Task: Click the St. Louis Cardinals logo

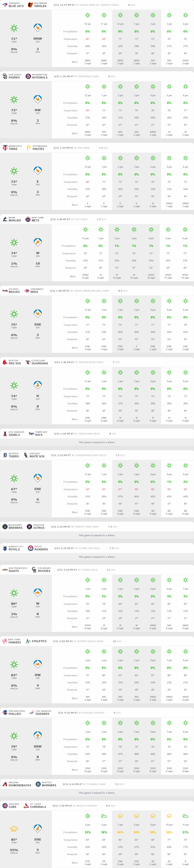Action: (x=26, y=806)
